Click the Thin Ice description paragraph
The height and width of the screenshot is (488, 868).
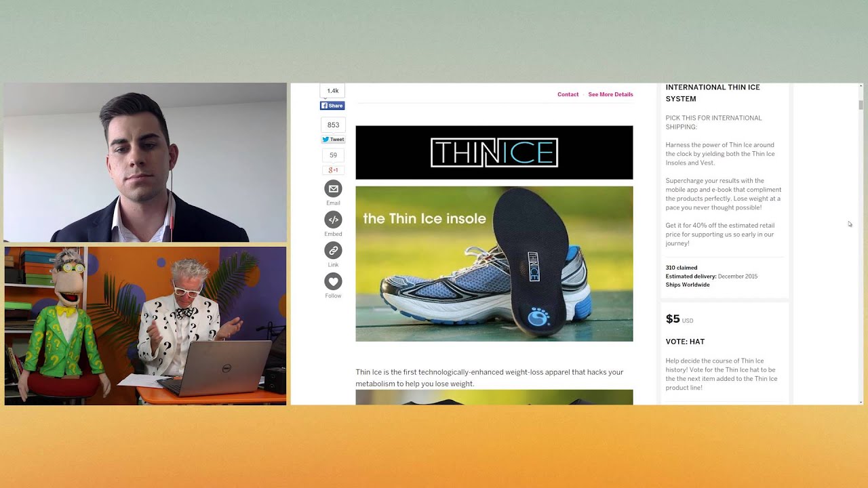[490, 378]
